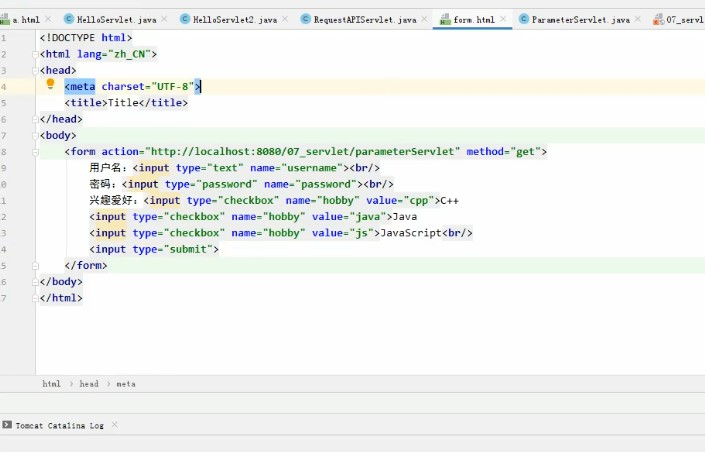Click the method="get" attribute

pyautogui.click(x=504, y=152)
